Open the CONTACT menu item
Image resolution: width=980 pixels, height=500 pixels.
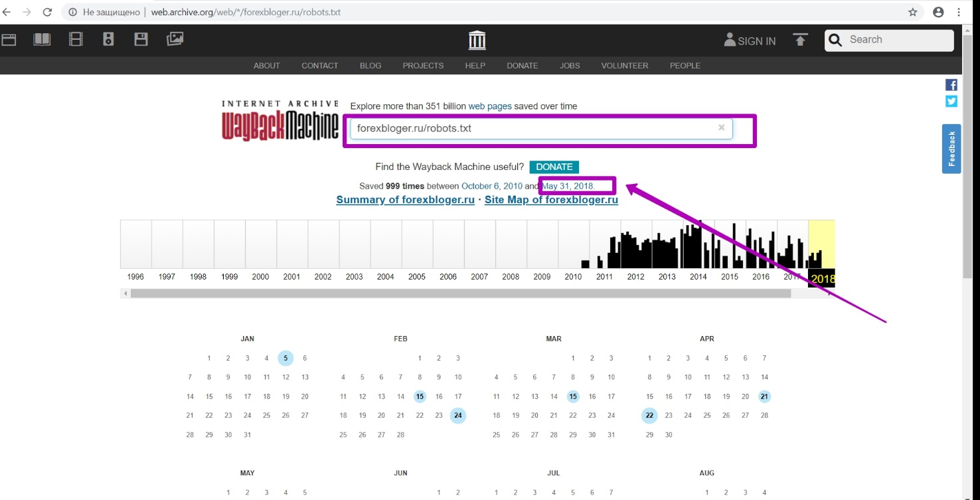(x=320, y=66)
